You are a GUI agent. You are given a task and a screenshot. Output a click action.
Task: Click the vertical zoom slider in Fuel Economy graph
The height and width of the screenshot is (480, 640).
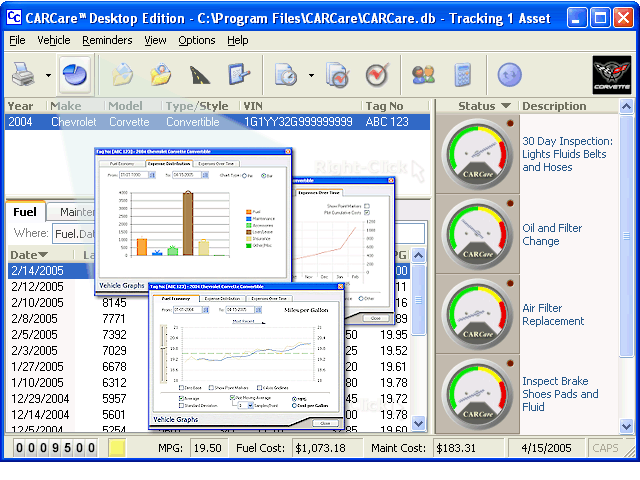click(x=164, y=353)
